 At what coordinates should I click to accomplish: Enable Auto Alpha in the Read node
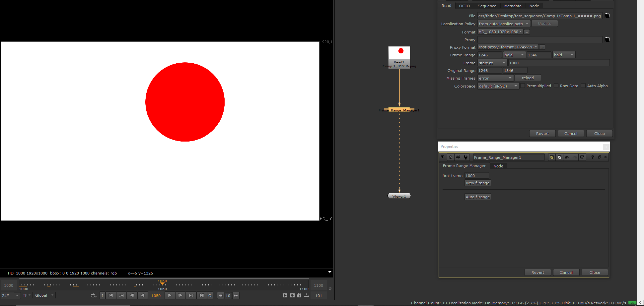pos(583,86)
